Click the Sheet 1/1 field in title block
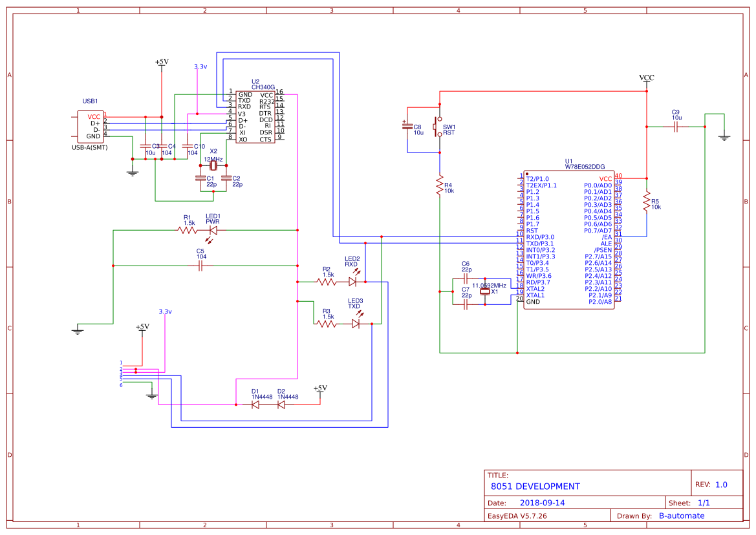The width and height of the screenshot is (756, 535). [705, 502]
